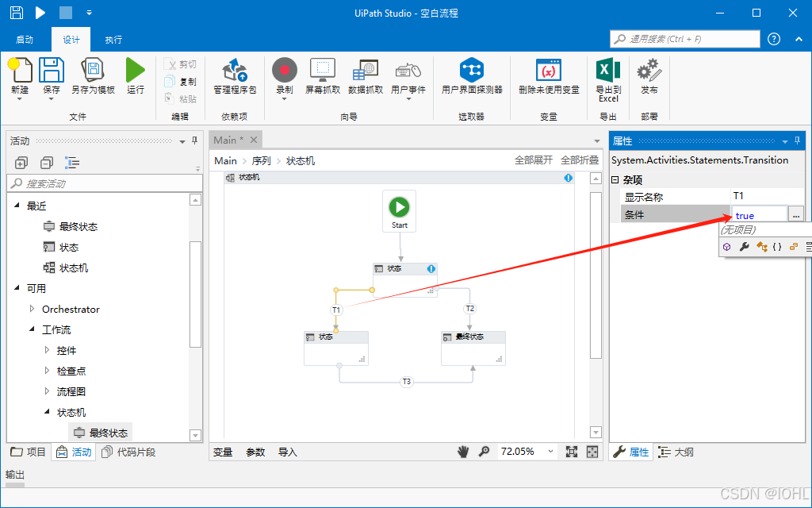Open the help question mark icon

click(x=774, y=39)
